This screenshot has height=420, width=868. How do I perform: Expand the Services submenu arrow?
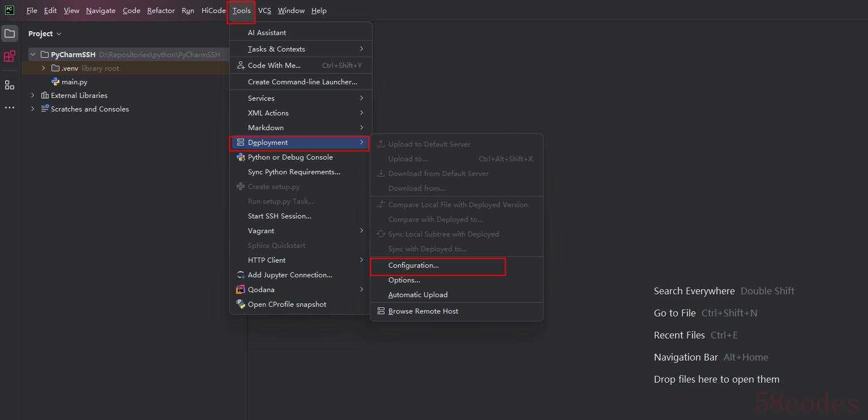361,98
